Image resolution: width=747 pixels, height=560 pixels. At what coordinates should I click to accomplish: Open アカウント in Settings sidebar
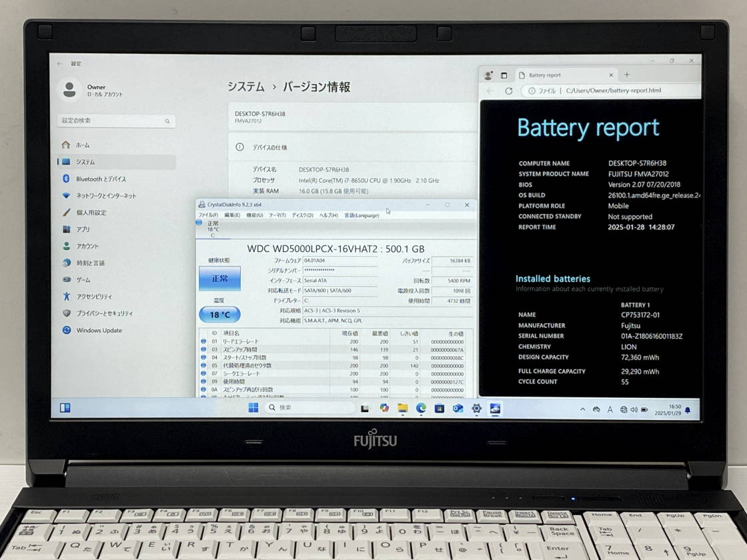[x=116, y=246]
